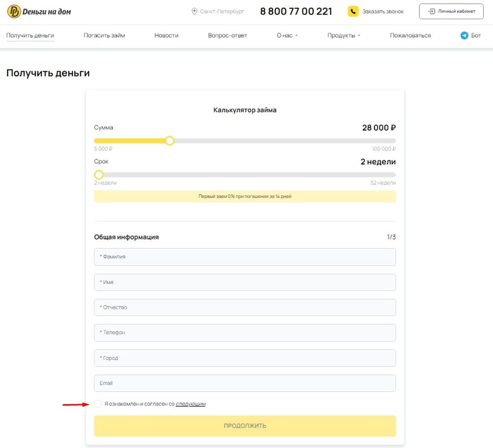This screenshot has width=493, height=448.
Task: Tick the agreement checkbox Я ознакомлен и согласен
Action: point(98,404)
